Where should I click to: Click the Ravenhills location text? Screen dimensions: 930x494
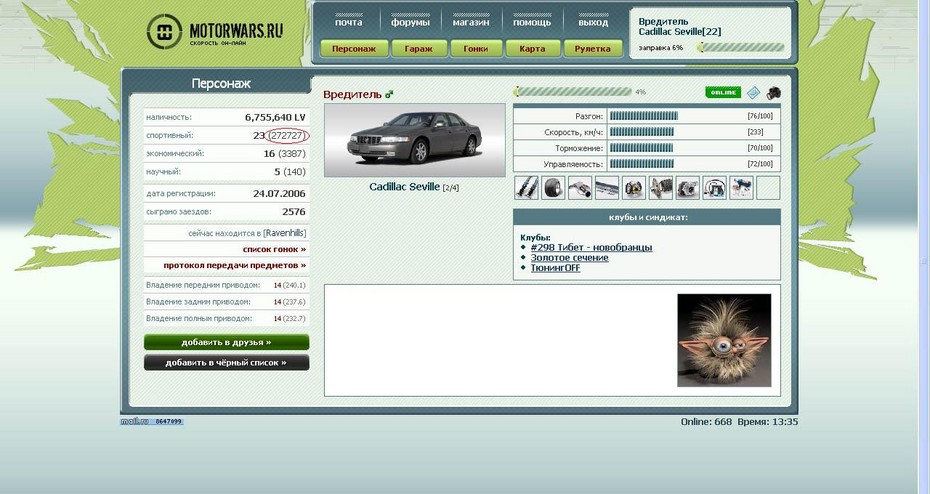285,233
